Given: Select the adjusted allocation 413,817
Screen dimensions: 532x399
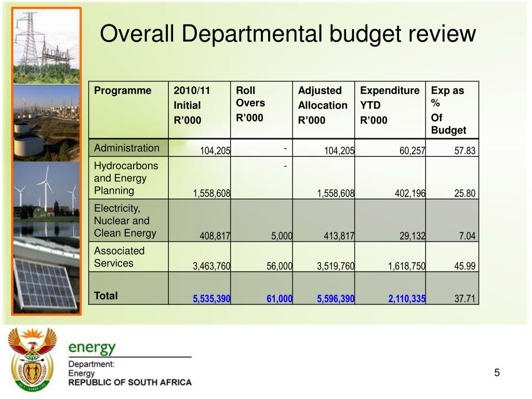Looking at the screenshot, I should (x=339, y=236).
